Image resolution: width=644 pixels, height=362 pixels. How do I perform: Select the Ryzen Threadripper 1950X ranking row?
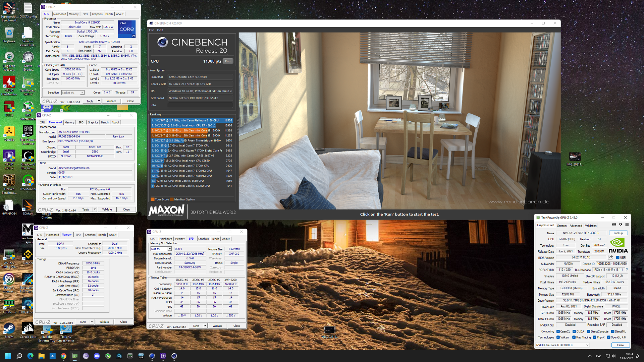click(192, 140)
